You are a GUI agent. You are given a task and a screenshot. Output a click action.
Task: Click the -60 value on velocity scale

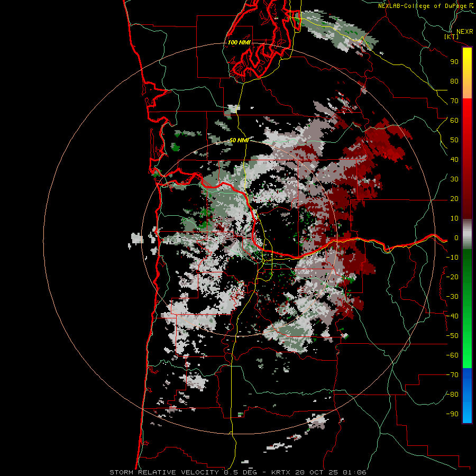(x=452, y=355)
